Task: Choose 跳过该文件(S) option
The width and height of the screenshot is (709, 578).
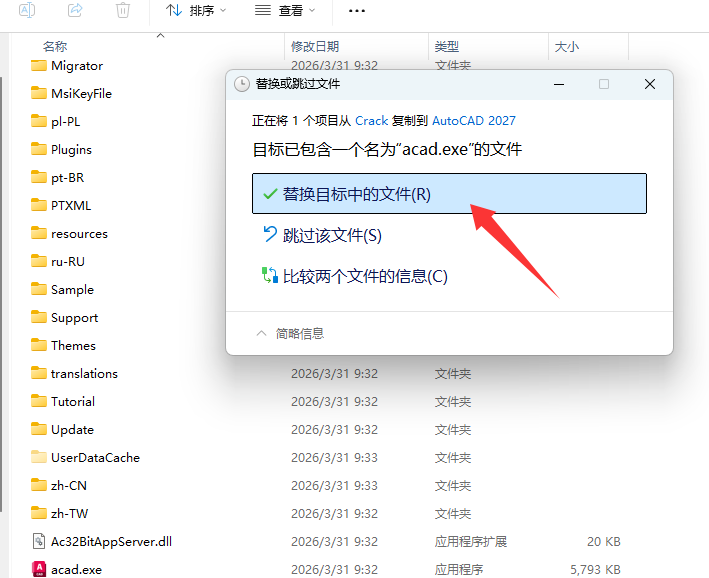Action: (x=322, y=235)
